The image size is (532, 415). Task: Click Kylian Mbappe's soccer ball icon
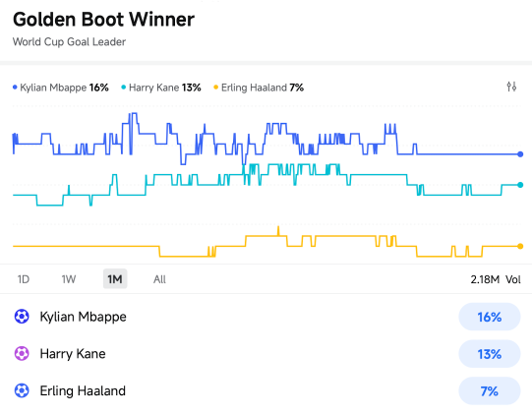click(22, 317)
